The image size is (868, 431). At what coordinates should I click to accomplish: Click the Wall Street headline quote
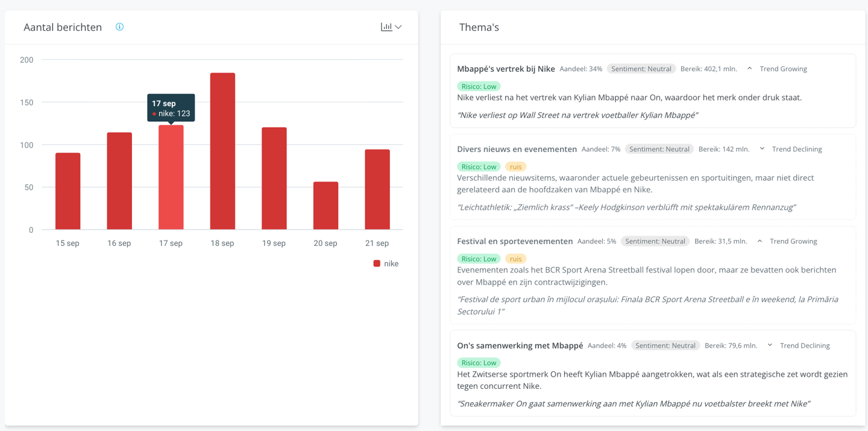[x=577, y=115]
